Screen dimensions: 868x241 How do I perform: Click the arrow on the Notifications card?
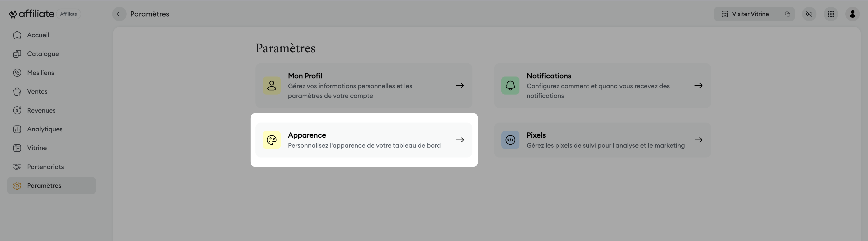698,86
